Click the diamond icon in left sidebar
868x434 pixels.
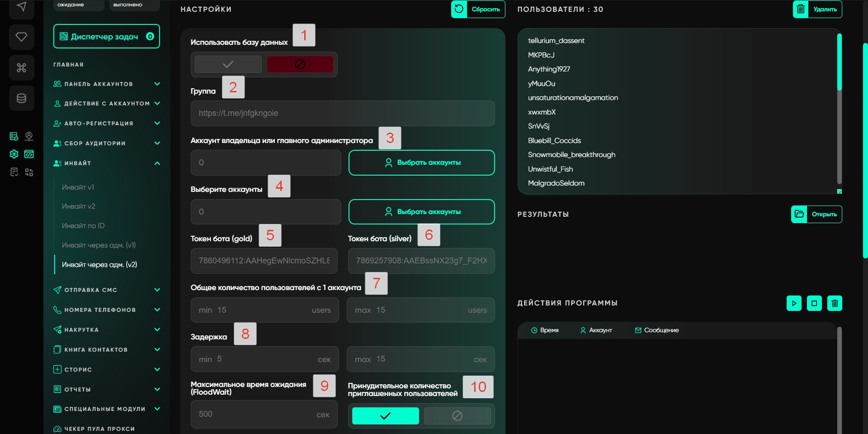pos(21,37)
